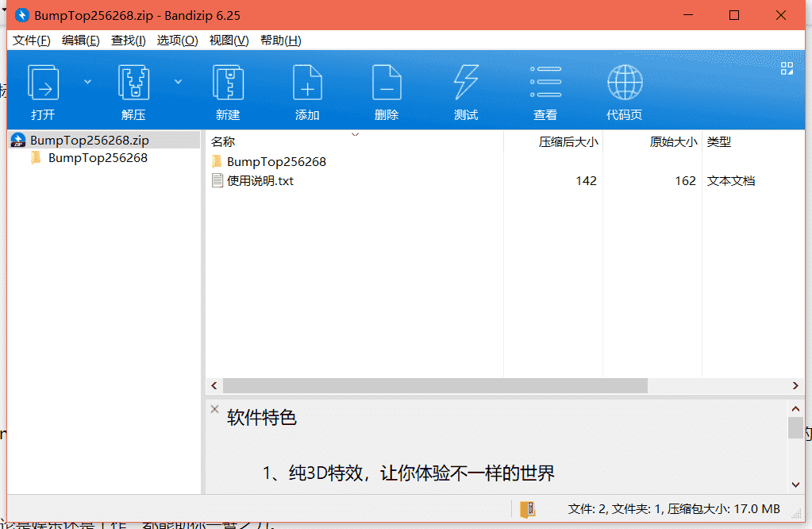Image resolution: width=812 pixels, height=529 pixels.
Task: Sort by the 类型 column header
Action: [753, 141]
